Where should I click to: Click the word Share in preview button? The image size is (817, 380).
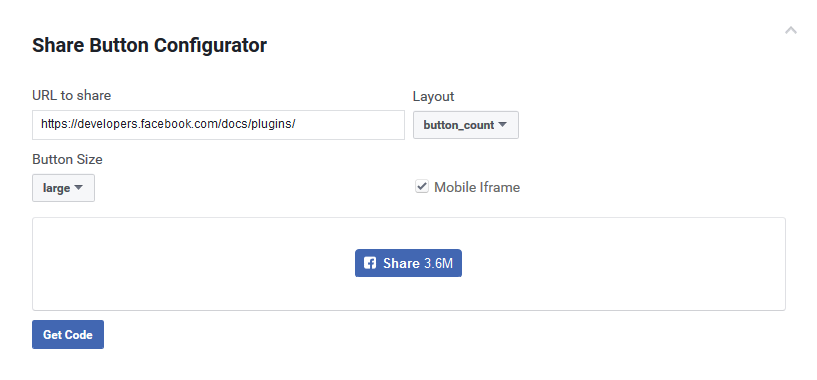pos(401,263)
